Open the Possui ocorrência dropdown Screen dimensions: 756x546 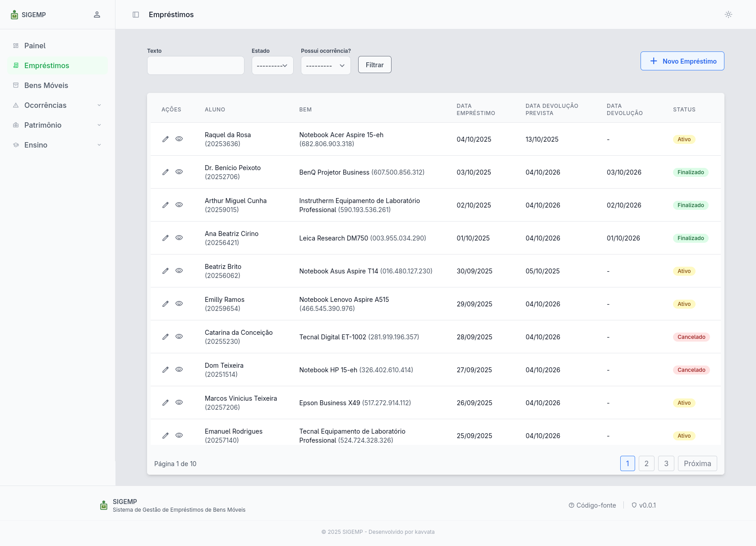(x=326, y=65)
